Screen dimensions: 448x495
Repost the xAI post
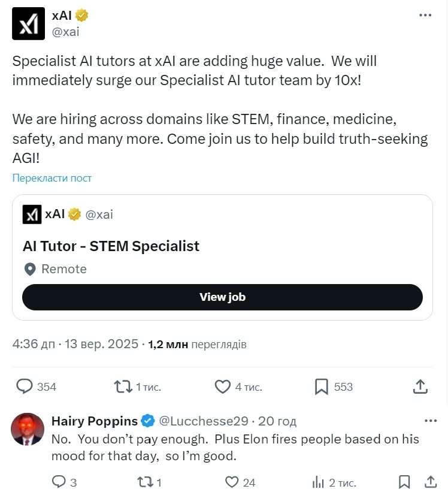(123, 387)
